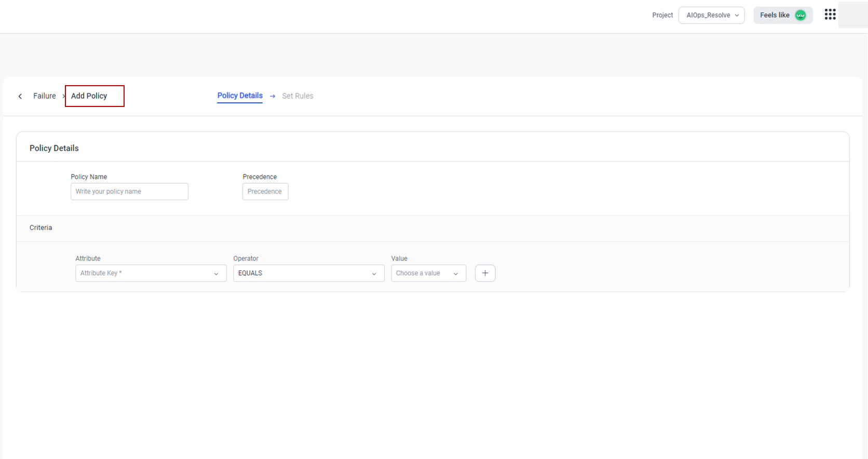Screen dimensions: 868x459
Task: Click the green smiley face icon
Action: click(x=800, y=15)
